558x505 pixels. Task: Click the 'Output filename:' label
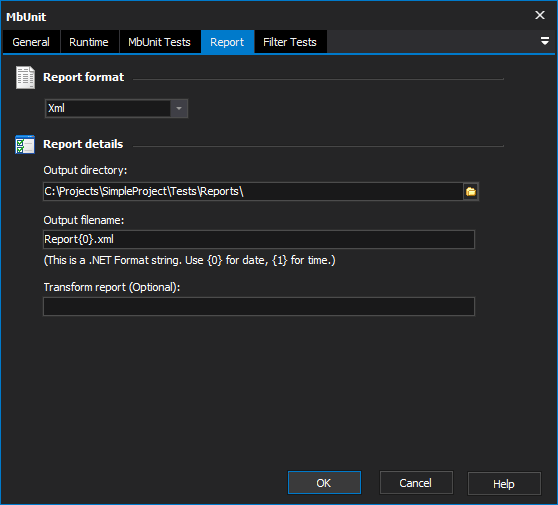84,220
